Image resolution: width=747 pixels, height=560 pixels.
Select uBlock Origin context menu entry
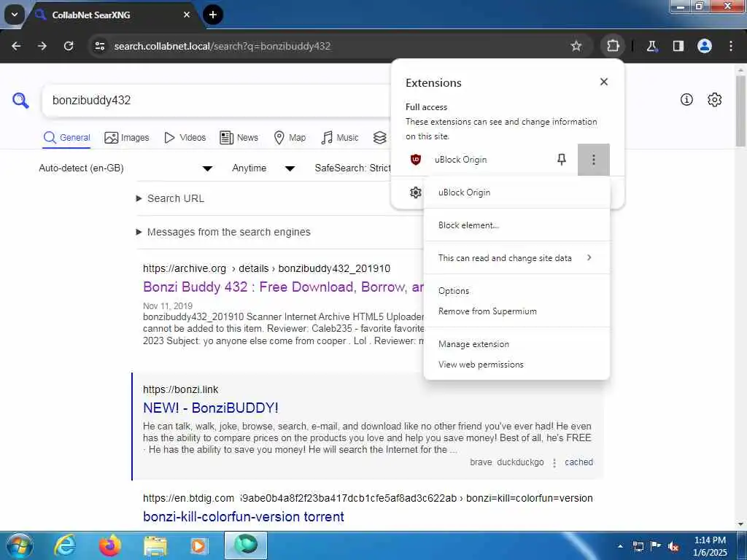click(x=516, y=192)
